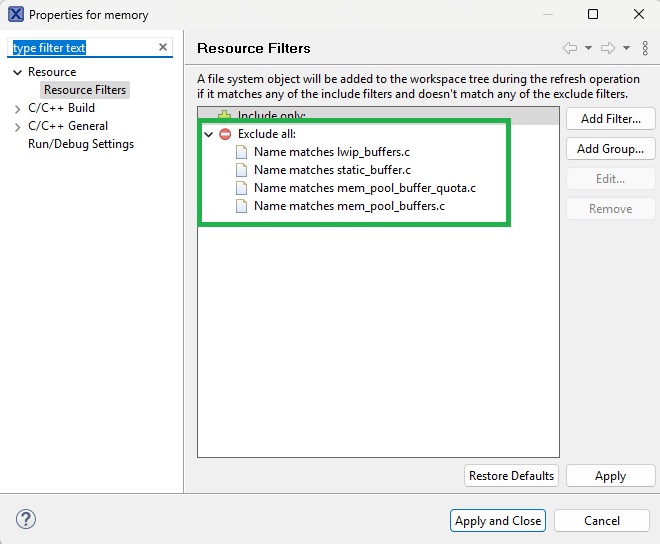
Task: Click the green Include only plus icon
Action: point(225,116)
